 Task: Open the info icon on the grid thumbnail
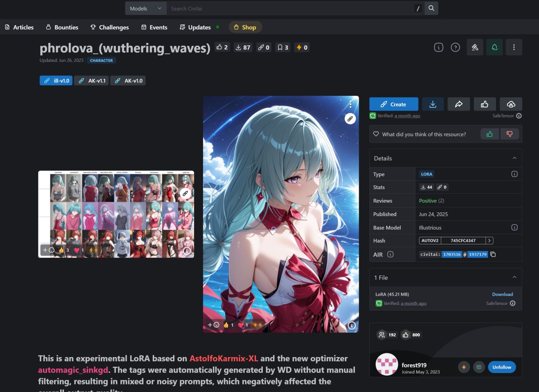click(187, 251)
